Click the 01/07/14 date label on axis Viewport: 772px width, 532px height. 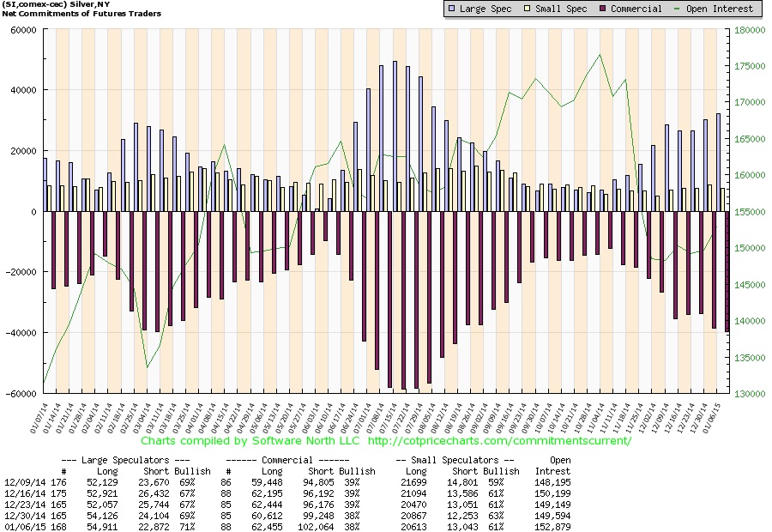click(x=38, y=419)
